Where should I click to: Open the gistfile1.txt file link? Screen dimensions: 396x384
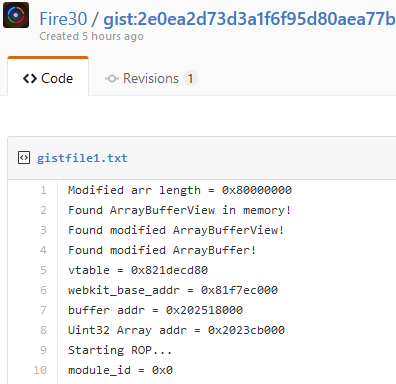82,158
